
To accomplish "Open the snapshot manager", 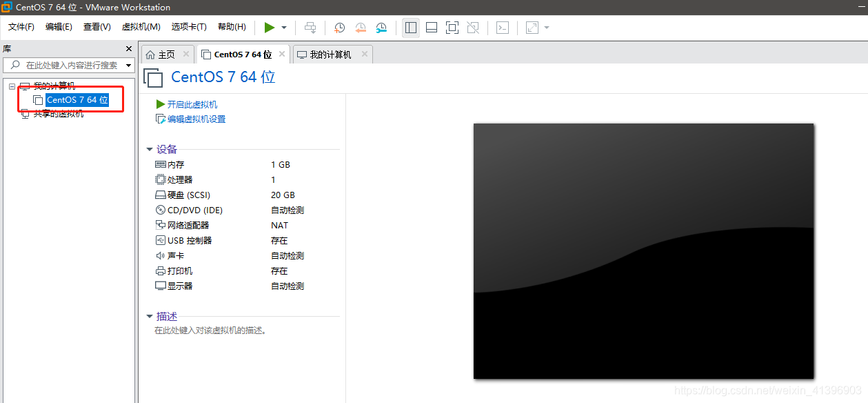I will 381,28.
